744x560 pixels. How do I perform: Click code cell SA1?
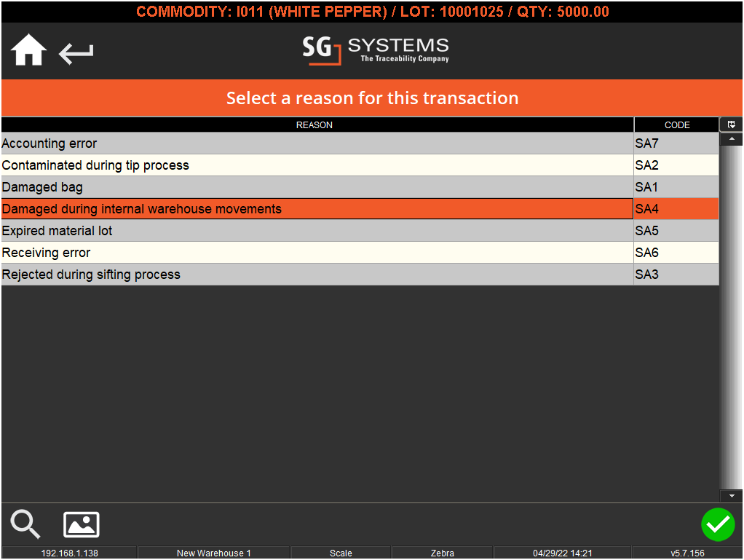[676, 187]
